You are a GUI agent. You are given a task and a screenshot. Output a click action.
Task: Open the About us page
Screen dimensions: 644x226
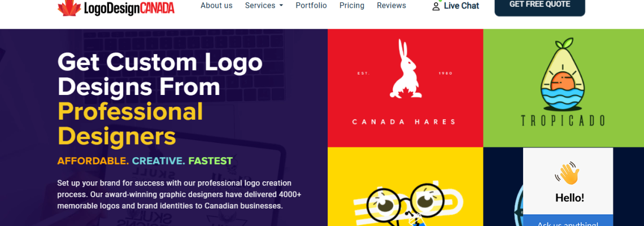[x=216, y=6]
